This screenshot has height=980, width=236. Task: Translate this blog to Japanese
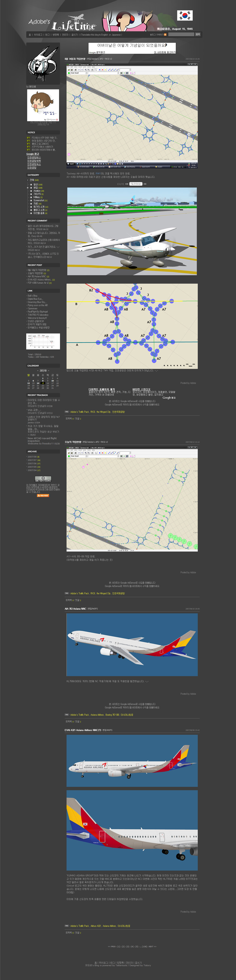(116, 35)
